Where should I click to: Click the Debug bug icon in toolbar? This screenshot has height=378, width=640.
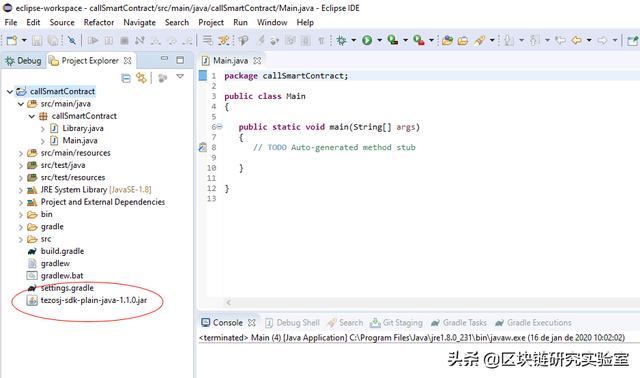coord(341,40)
